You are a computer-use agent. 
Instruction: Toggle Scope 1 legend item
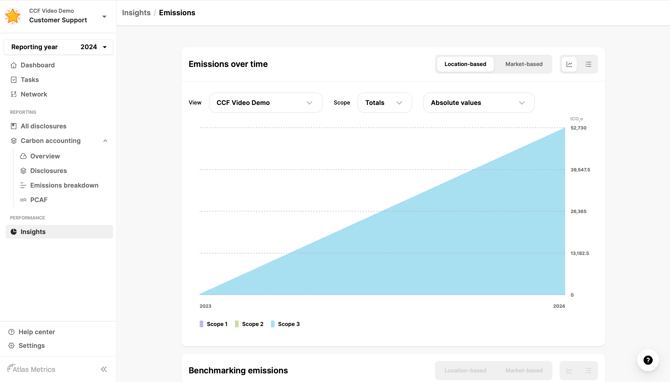click(x=214, y=324)
